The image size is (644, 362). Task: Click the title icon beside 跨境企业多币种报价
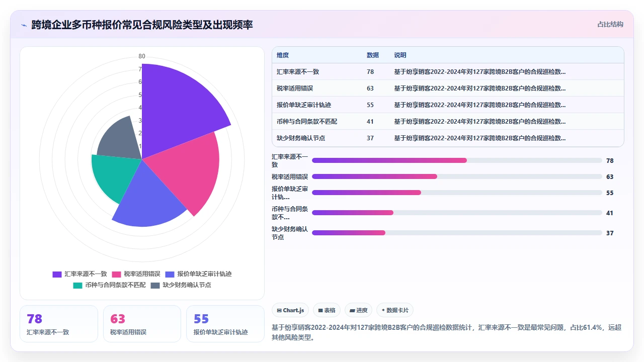pos(24,25)
